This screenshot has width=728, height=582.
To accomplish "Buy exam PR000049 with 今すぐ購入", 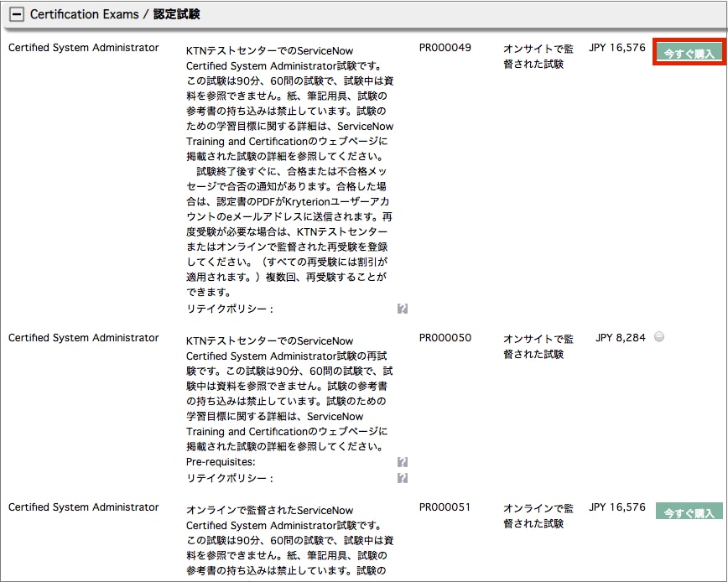I will tap(689, 53).
